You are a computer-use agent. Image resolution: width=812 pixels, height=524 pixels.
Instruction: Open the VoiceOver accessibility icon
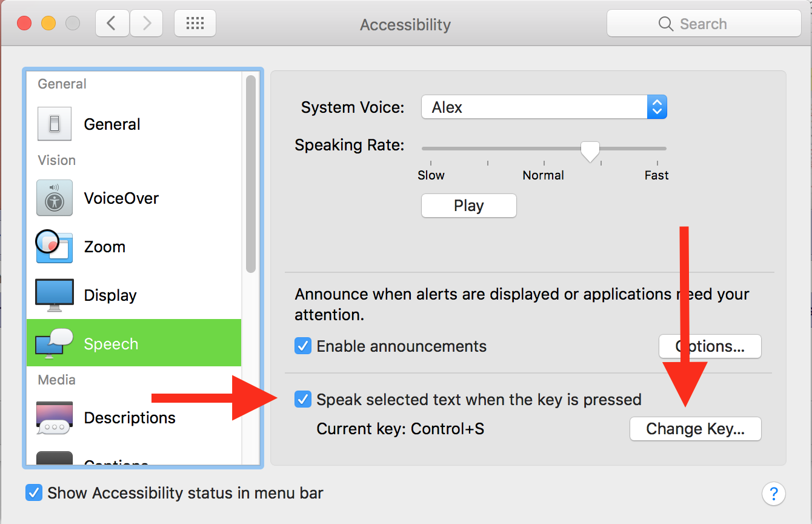point(55,198)
